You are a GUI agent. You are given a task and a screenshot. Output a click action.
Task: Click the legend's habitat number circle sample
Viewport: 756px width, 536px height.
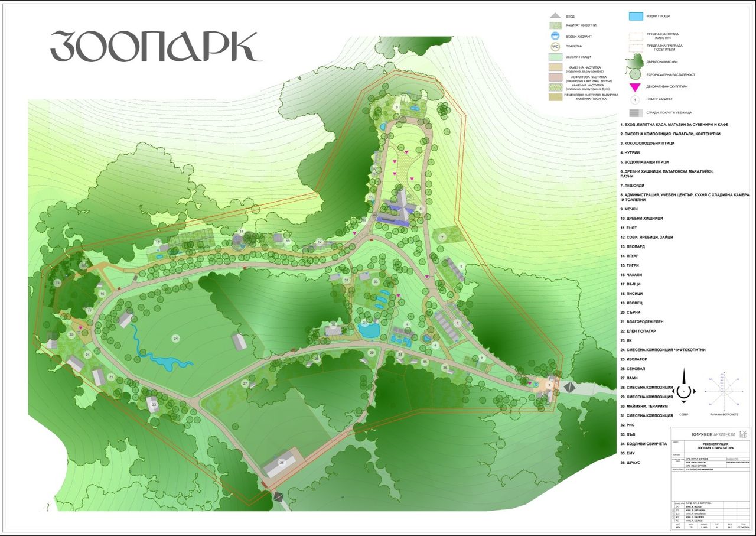635,99
